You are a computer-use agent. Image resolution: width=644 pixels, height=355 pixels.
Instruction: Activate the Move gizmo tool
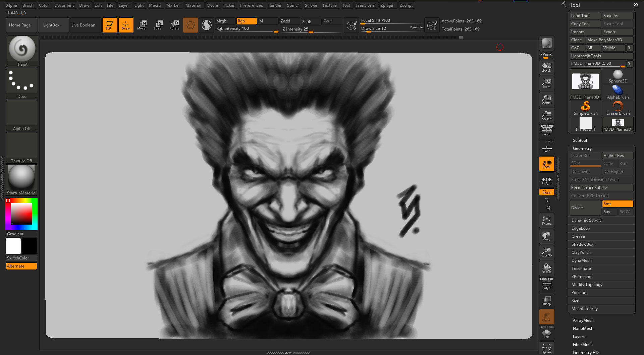142,25
